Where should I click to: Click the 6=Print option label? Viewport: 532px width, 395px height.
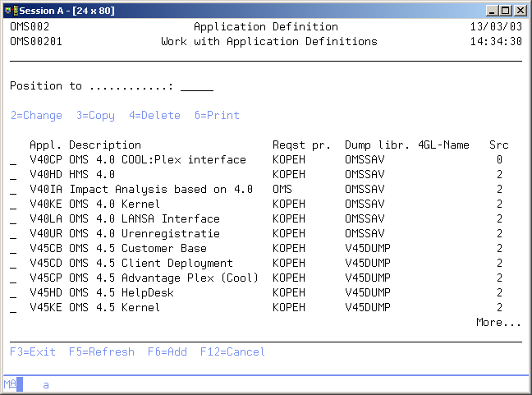coord(217,116)
